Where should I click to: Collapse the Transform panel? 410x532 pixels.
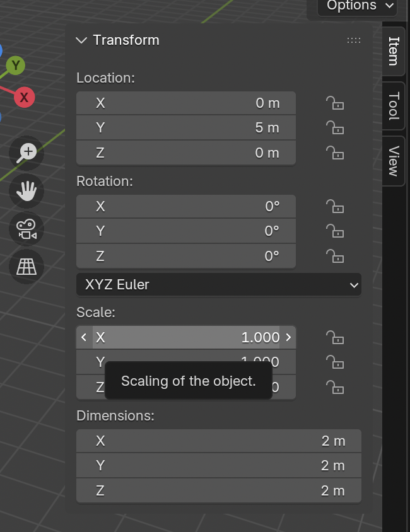81,40
